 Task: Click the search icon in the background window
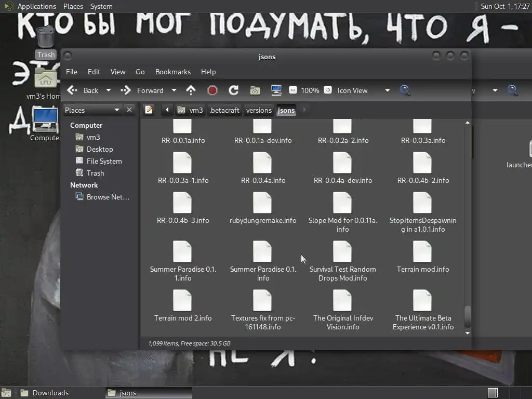512,90
